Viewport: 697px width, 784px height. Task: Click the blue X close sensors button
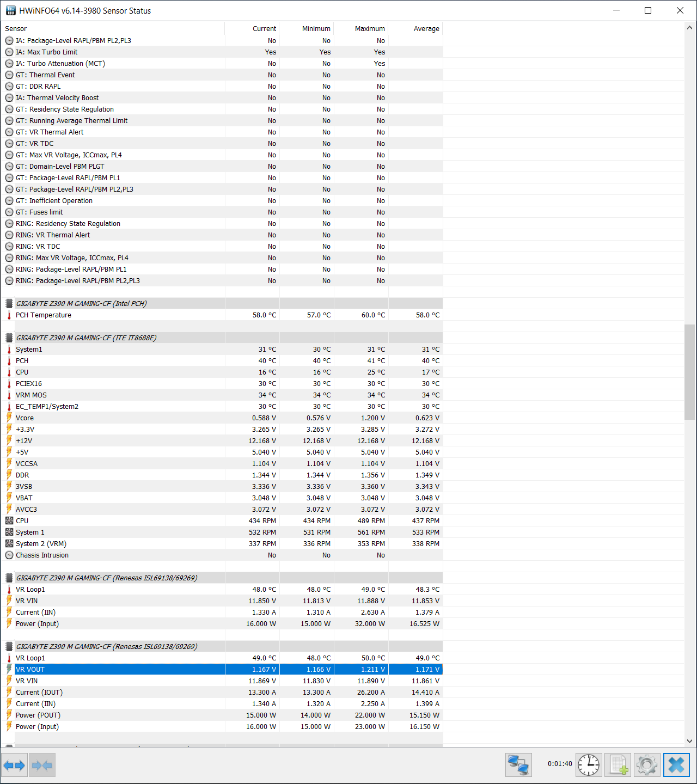(676, 765)
